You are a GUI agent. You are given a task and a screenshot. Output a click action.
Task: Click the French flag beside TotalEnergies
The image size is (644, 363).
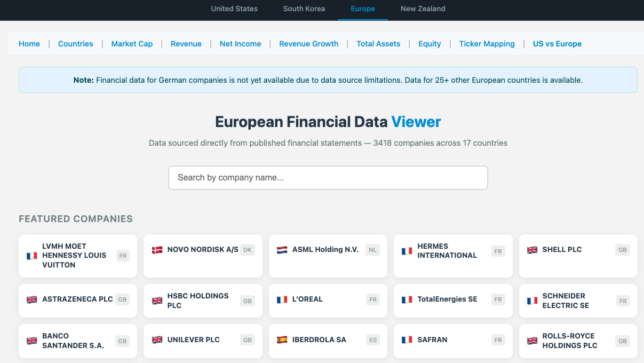click(x=407, y=299)
